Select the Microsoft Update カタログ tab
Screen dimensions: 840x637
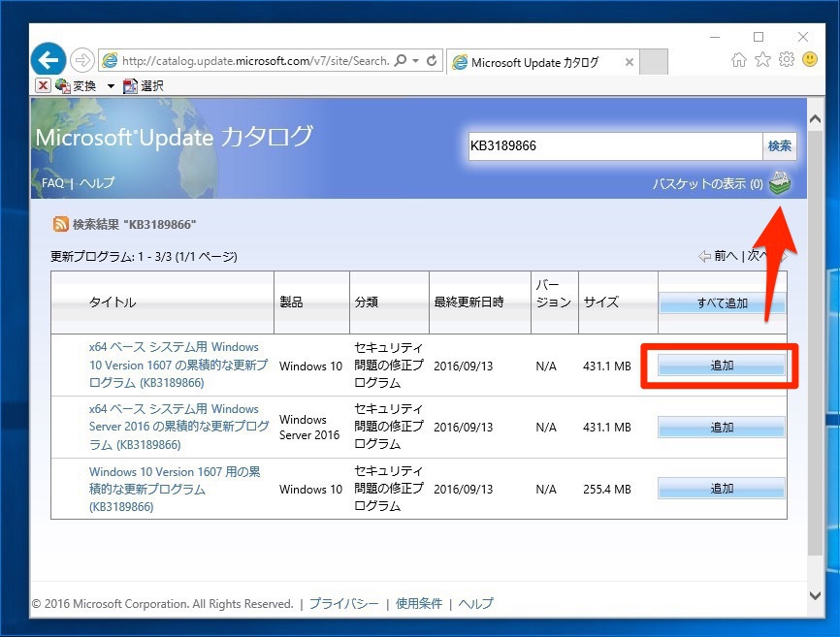[x=534, y=62]
